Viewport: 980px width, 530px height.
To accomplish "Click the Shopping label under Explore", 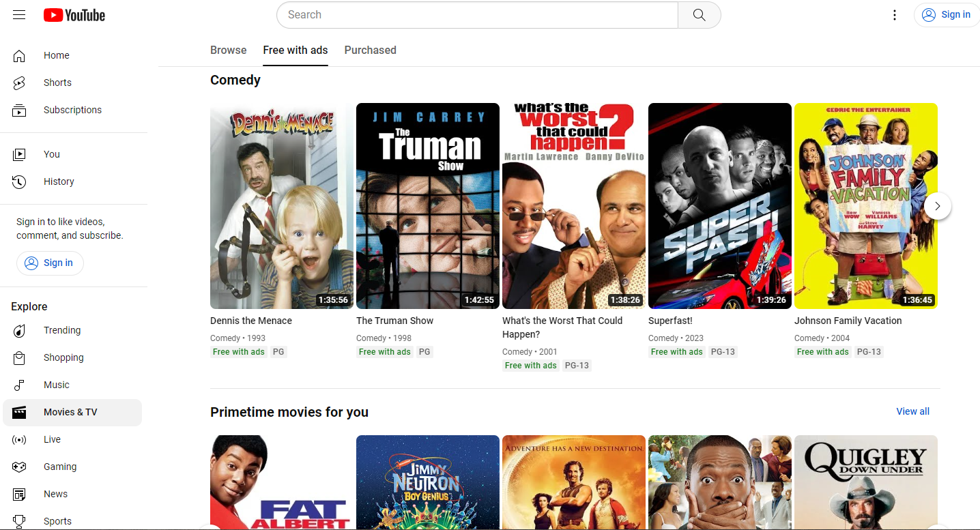I will [x=63, y=357].
